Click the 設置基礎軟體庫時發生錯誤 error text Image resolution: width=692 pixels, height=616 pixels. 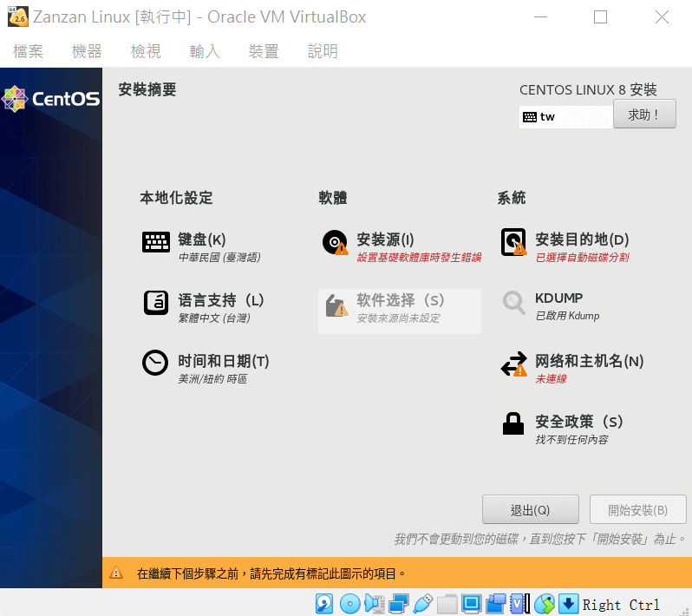click(x=419, y=258)
